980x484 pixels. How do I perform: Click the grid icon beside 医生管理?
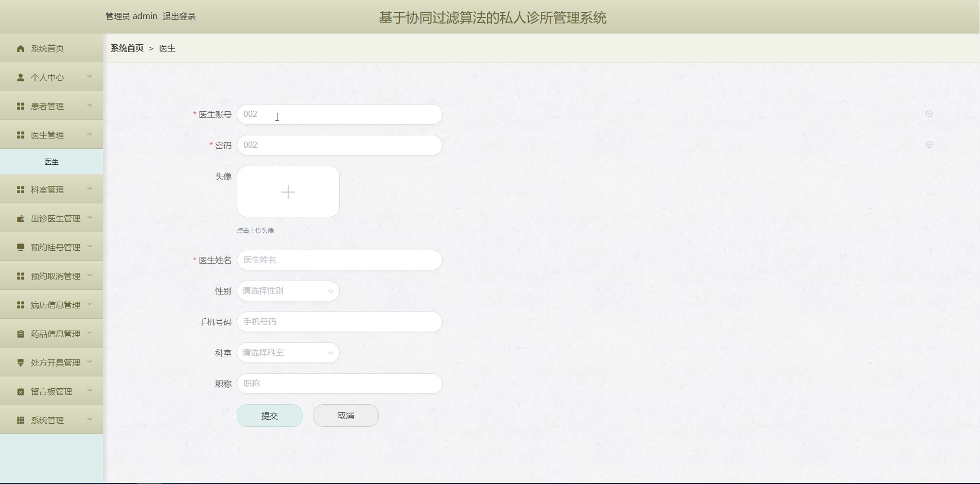pos(21,135)
